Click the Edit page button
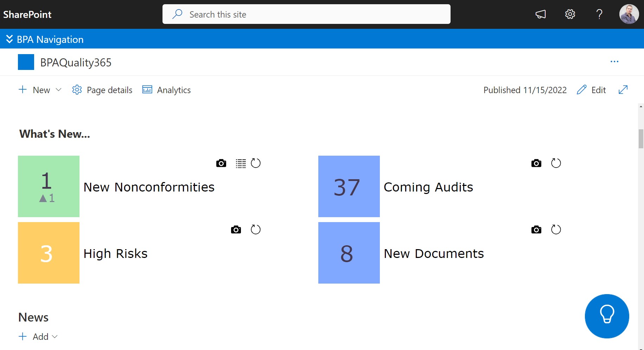The width and height of the screenshot is (644, 350). click(591, 90)
